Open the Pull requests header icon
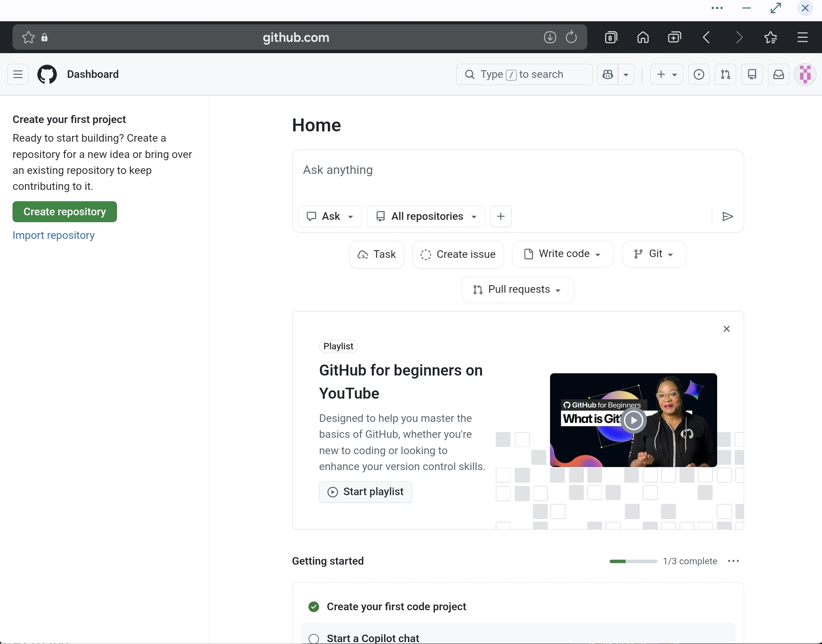The width and height of the screenshot is (822, 644). tap(725, 74)
